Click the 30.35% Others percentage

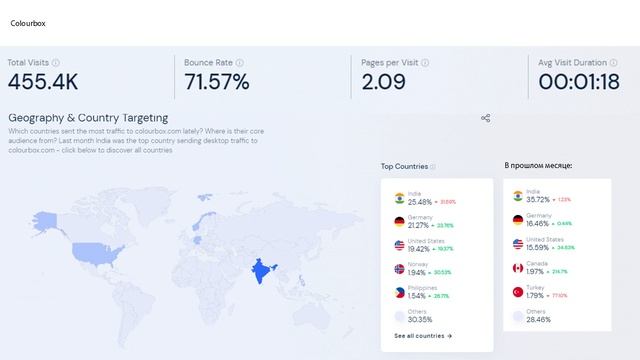(420, 320)
